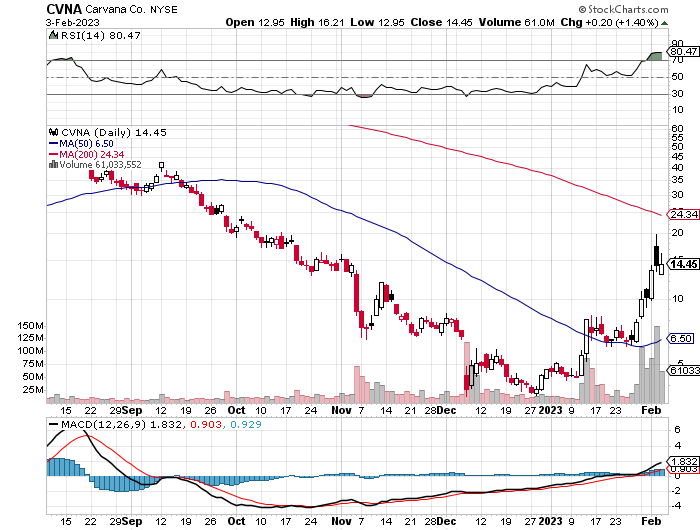Click the RSI(14) 80.47 legend label
The height and width of the screenshot is (530, 700).
click(x=100, y=35)
